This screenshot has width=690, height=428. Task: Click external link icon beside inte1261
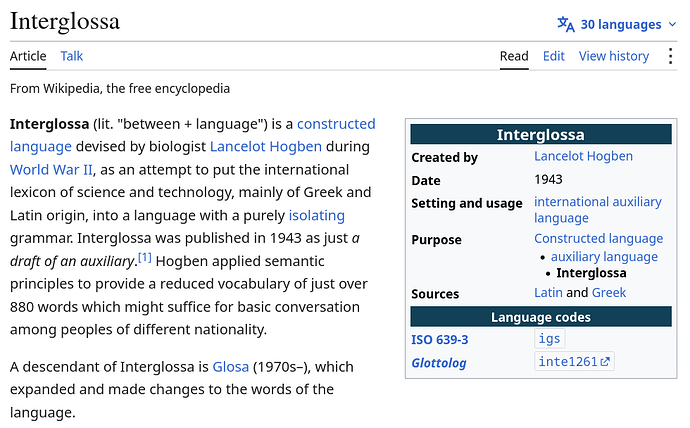coord(605,362)
